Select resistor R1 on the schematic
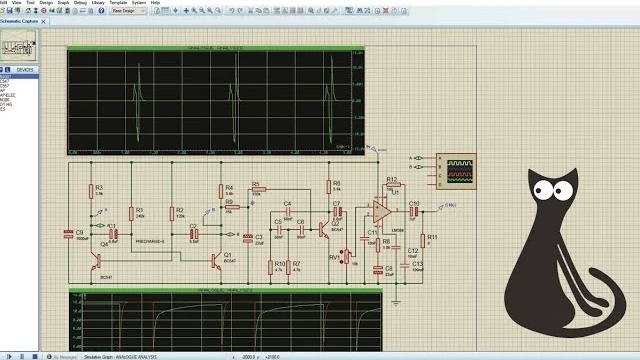 click(x=131, y=214)
